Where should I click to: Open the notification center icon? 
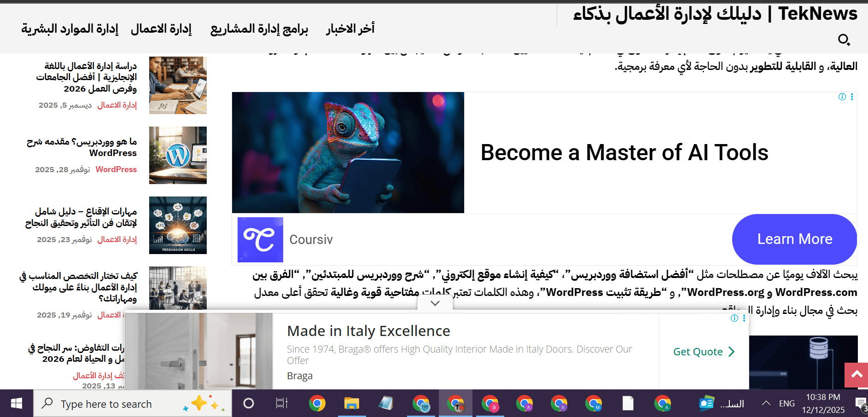point(860,404)
